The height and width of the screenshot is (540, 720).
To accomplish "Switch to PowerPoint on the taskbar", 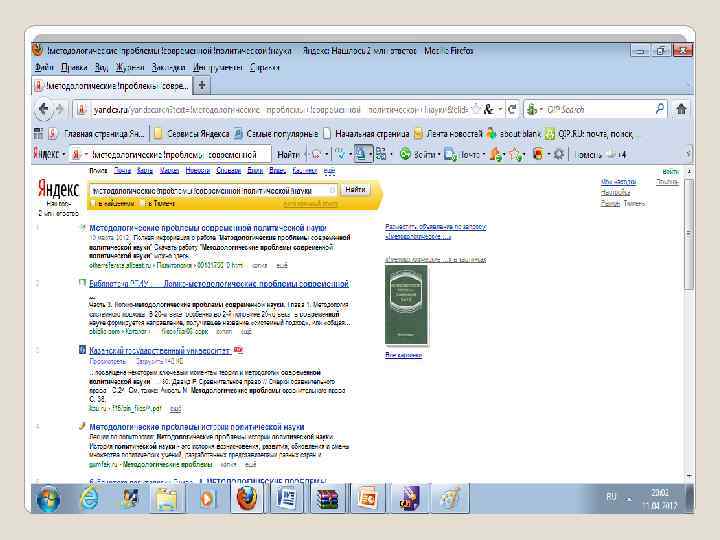I will [x=367, y=498].
